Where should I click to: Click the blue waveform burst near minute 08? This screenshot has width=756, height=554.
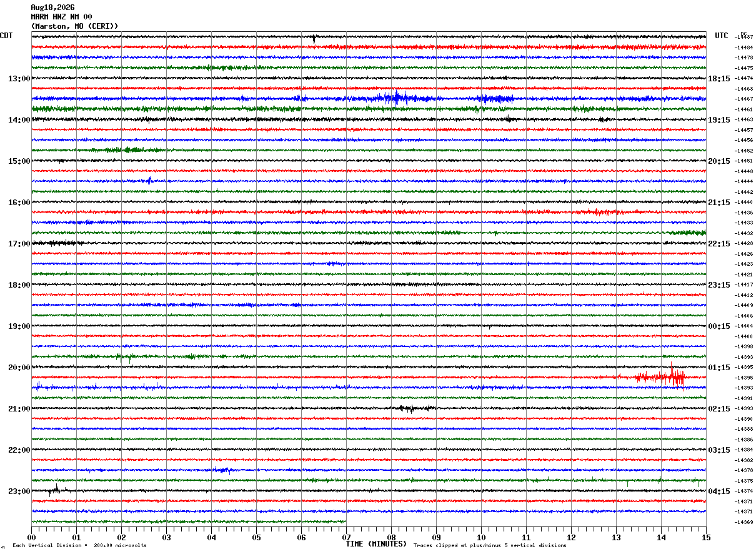(395, 98)
